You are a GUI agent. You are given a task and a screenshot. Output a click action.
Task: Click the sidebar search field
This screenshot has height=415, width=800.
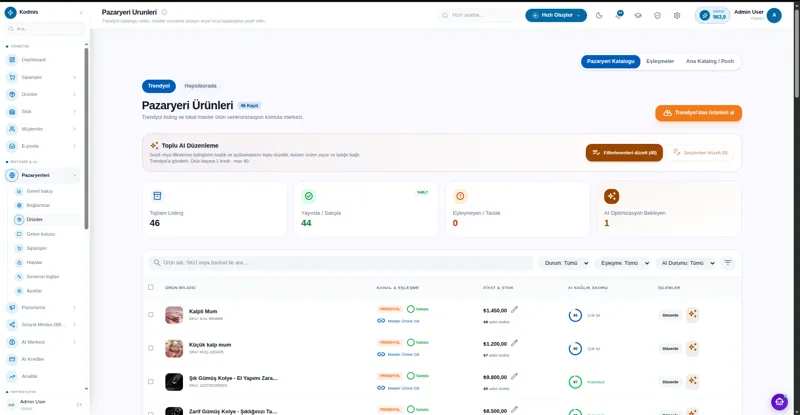point(45,29)
